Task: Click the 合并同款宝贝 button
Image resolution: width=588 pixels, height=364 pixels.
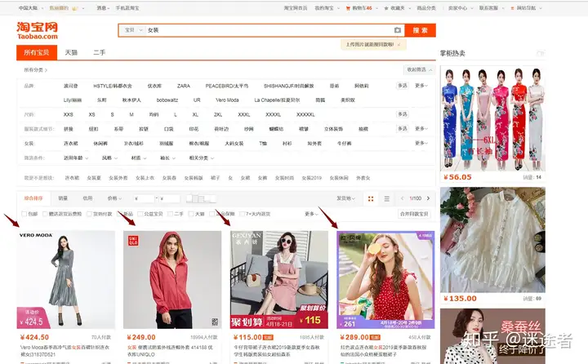Action: click(414, 214)
